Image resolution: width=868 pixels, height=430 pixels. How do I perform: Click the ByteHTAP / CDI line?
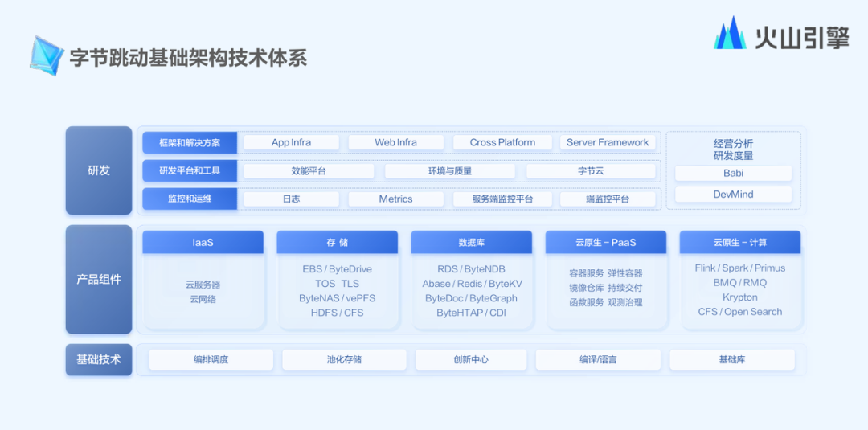click(x=472, y=313)
